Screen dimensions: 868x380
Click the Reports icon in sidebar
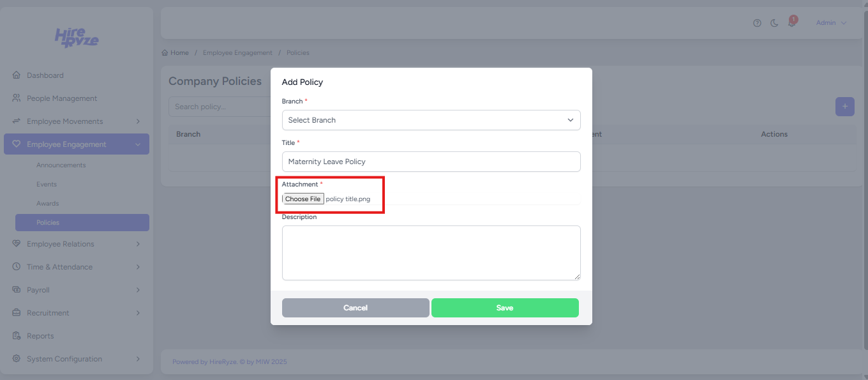click(x=17, y=336)
